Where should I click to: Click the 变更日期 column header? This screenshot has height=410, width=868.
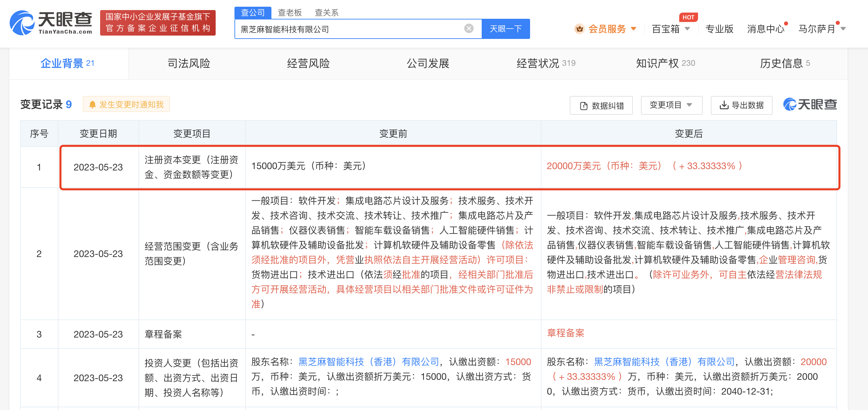tap(98, 134)
